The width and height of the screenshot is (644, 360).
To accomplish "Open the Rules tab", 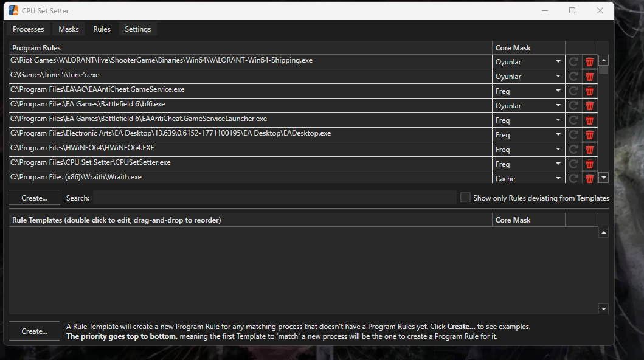I will pos(102,29).
